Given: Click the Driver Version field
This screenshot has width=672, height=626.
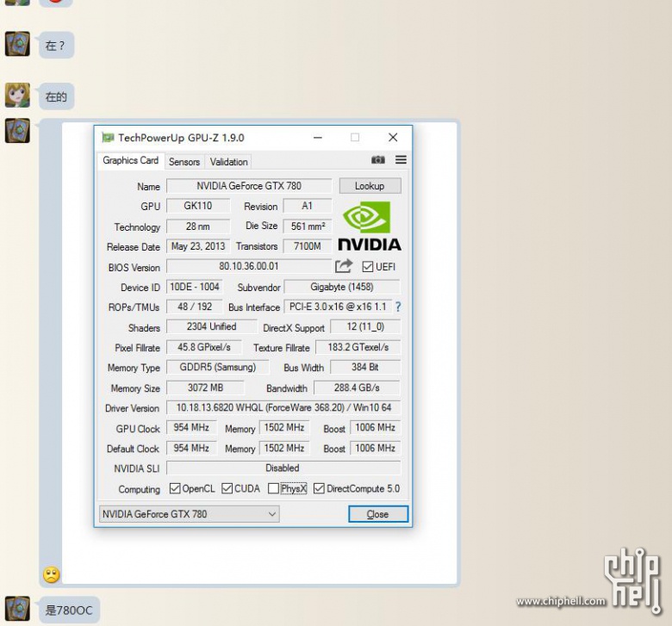Looking at the screenshot, I should 283,407.
